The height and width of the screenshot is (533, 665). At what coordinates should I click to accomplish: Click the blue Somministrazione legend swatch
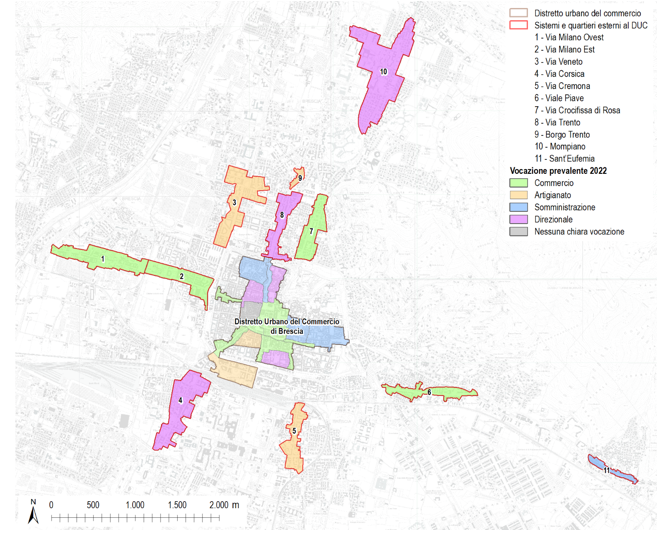pyautogui.click(x=518, y=207)
